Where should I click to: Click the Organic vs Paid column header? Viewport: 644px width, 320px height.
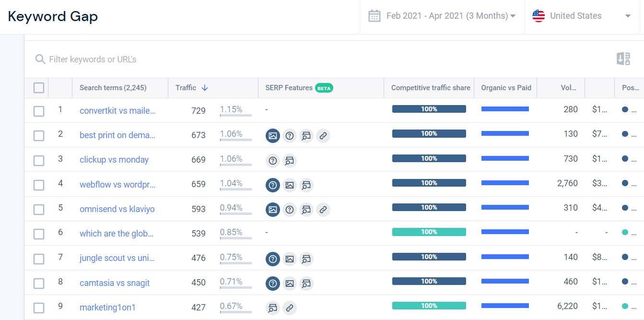tap(506, 88)
